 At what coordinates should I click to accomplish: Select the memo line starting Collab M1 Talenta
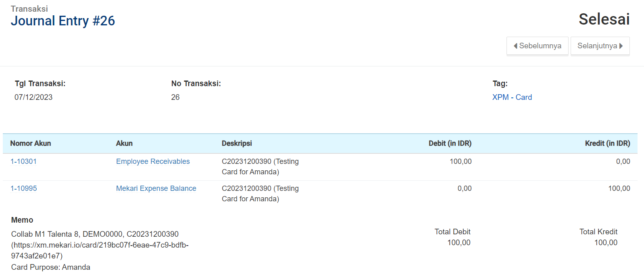coord(95,234)
